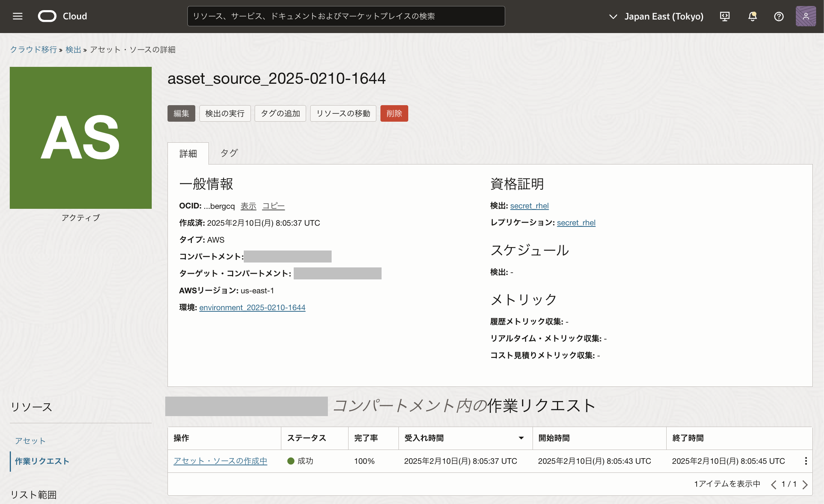Sort by 受入れ時間 column arrow
The width and height of the screenshot is (824, 504).
coord(521,438)
